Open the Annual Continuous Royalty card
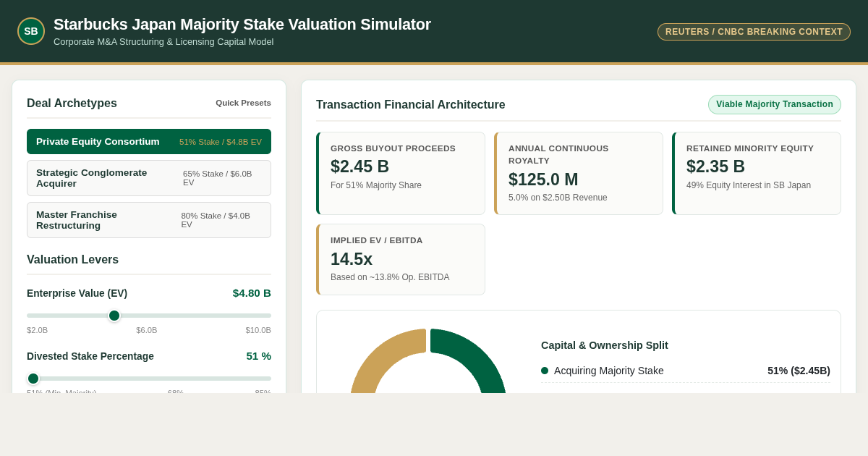The height and width of the screenshot is (456, 868). pos(579,173)
